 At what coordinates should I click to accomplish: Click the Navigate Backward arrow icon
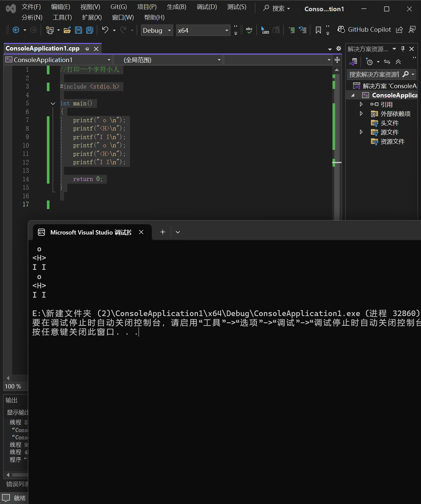click(16, 30)
